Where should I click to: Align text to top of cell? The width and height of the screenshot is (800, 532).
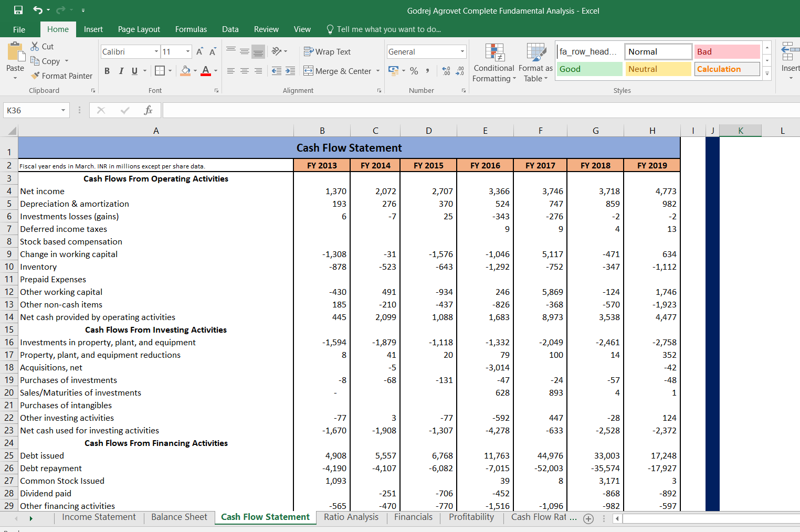231,51
